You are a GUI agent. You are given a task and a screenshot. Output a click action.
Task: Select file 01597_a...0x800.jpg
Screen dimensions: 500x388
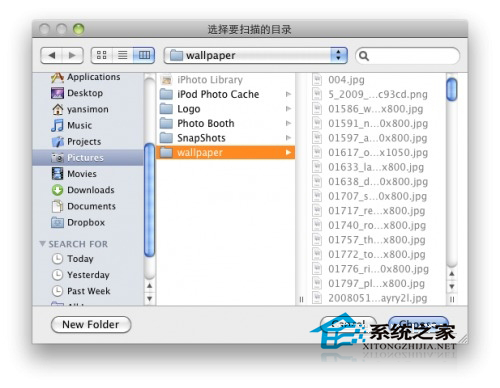[376, 138]
